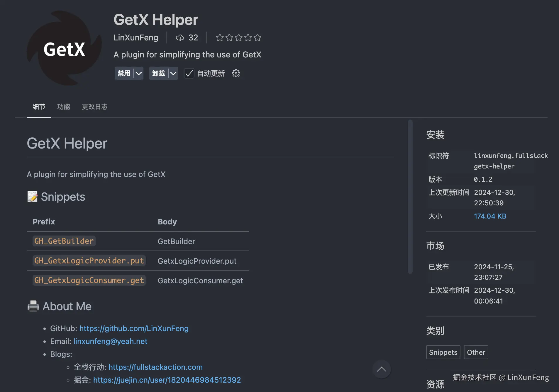The height and width of the screenshot is (392, 559).
Task: Click the GetxLogicProvider.put body cell
Action: pos(197,261)
